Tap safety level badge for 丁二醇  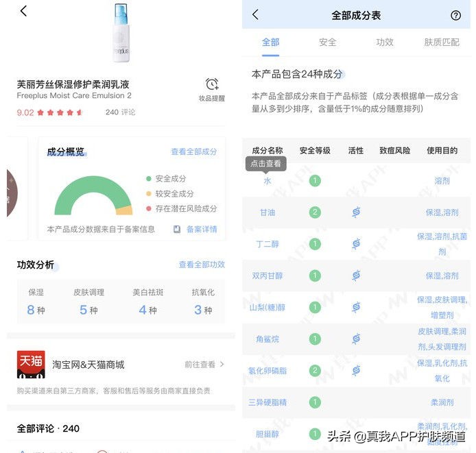coord(315,244)
